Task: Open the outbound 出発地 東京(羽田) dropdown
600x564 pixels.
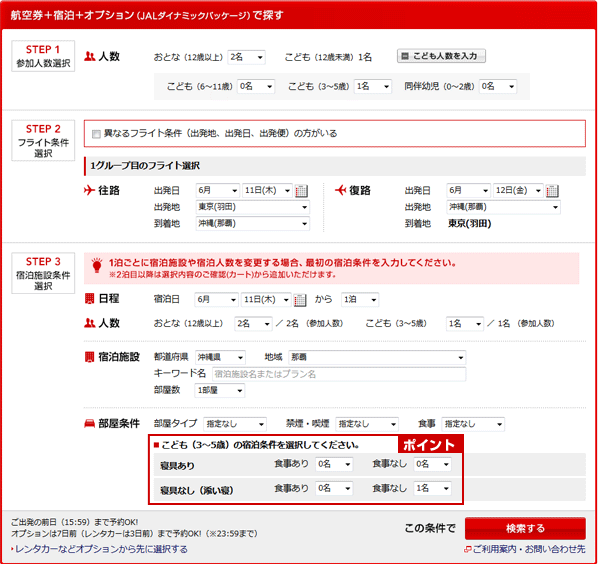Action: (252, 207)
